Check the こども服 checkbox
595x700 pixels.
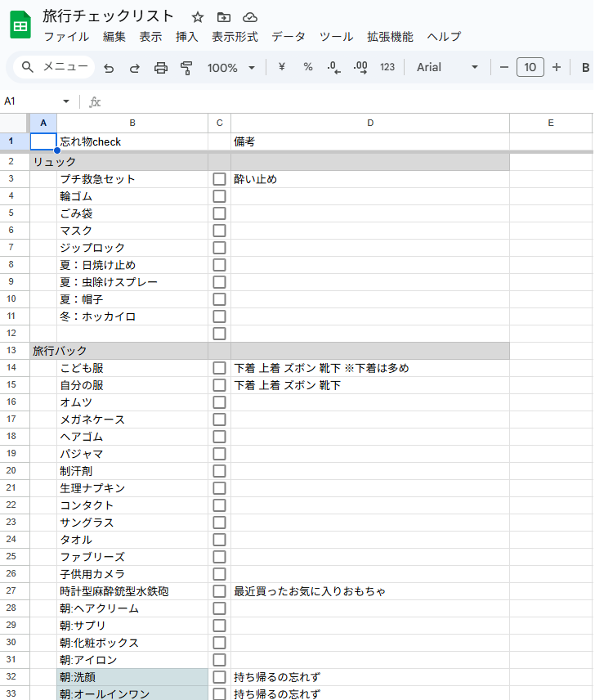tap(219, 368)
